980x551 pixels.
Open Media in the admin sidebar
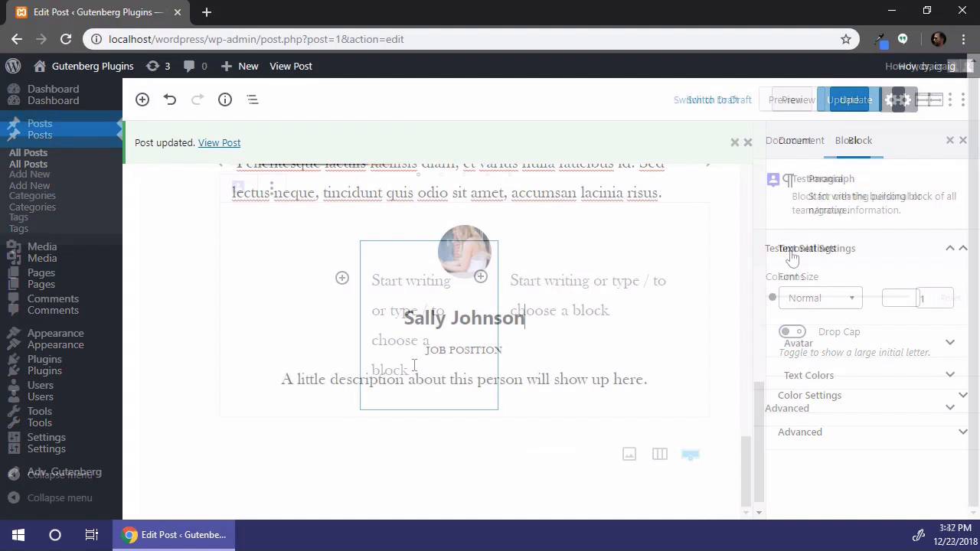point(42,258)
